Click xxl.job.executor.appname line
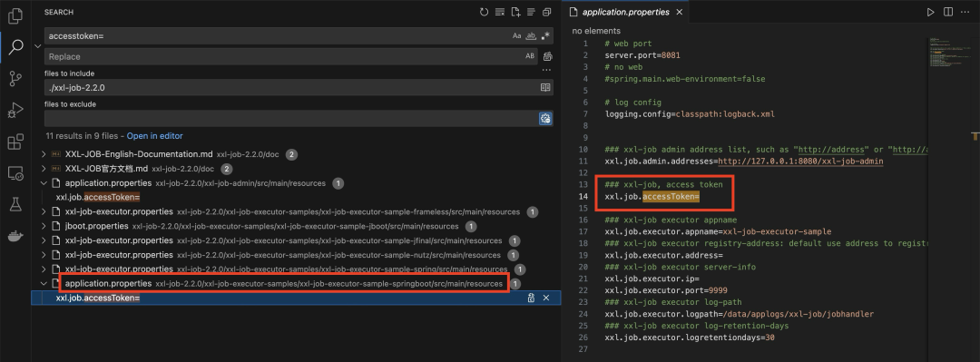 click(718, 232)
